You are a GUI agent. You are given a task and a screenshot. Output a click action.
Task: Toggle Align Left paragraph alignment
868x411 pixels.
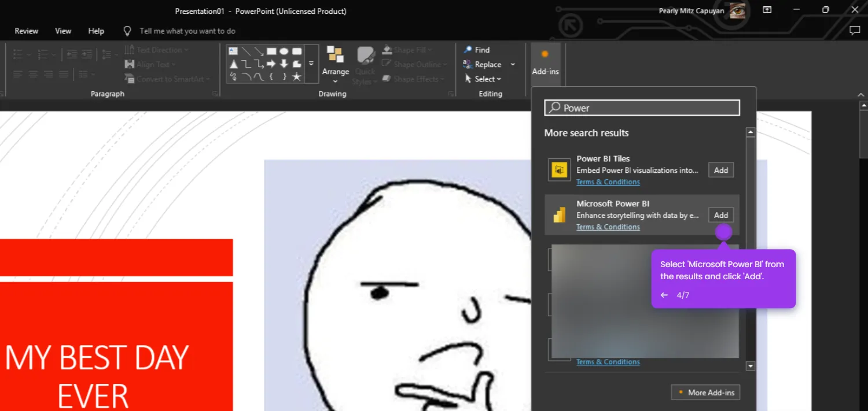(18, 74)
